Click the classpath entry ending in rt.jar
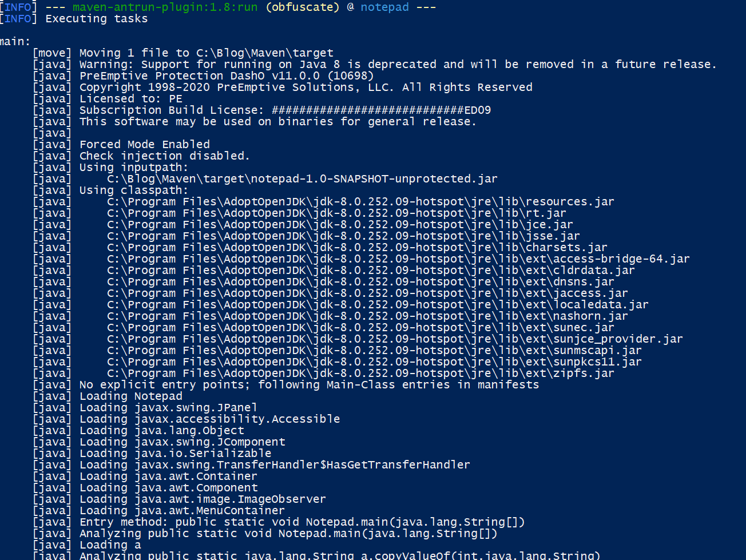 point(336,213)
